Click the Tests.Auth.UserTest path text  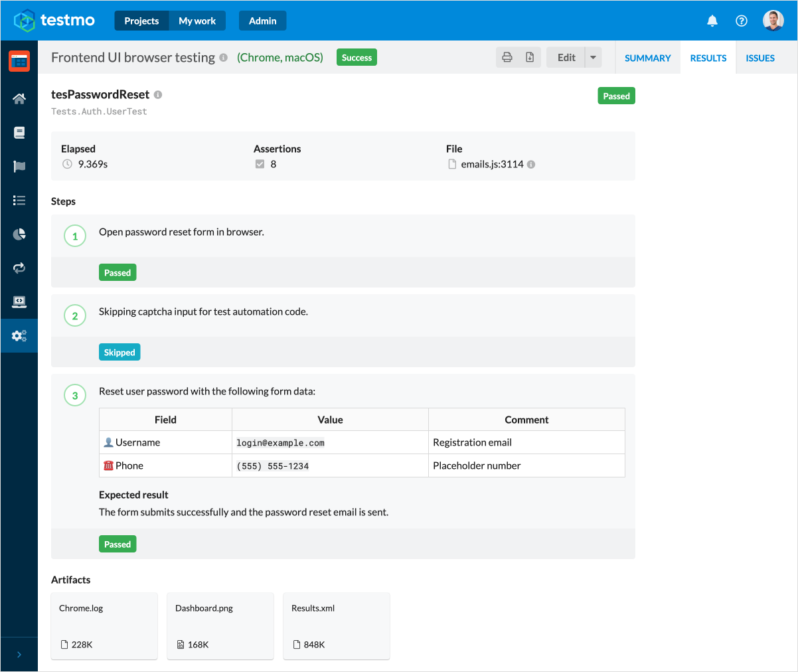pyautogui.click(x=99, y=112)
